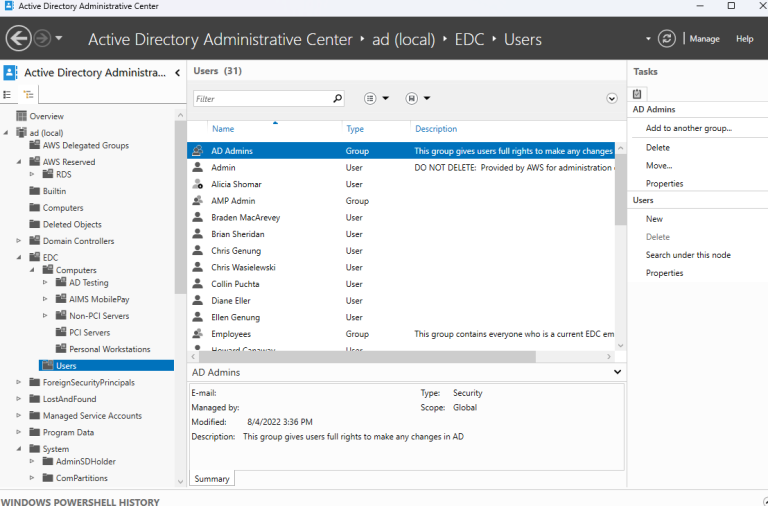The height and width of the screenshot is (506, 768).
Task: Expand the RDS tree node
Action: coord(32,174)
